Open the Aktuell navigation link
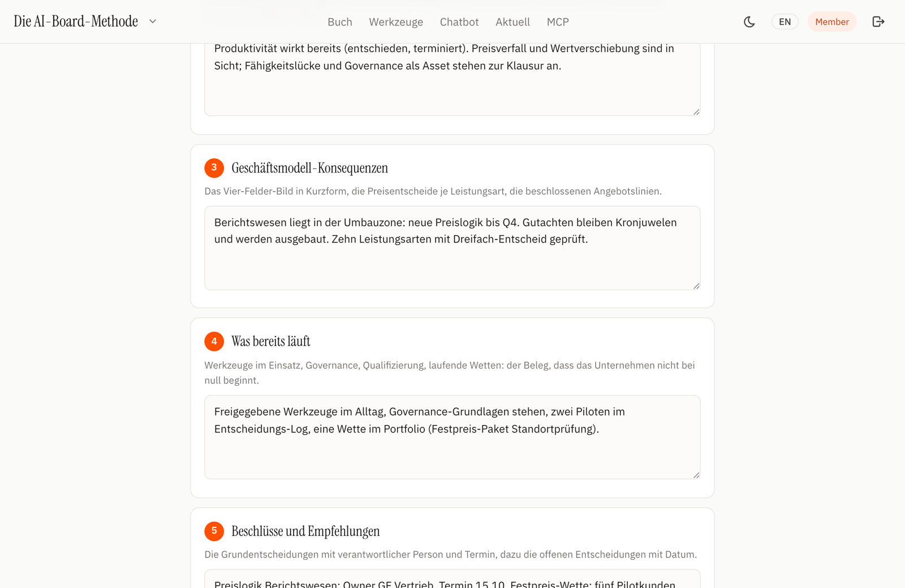Viewport: 905px width, 588px height. tap(512, 21)
